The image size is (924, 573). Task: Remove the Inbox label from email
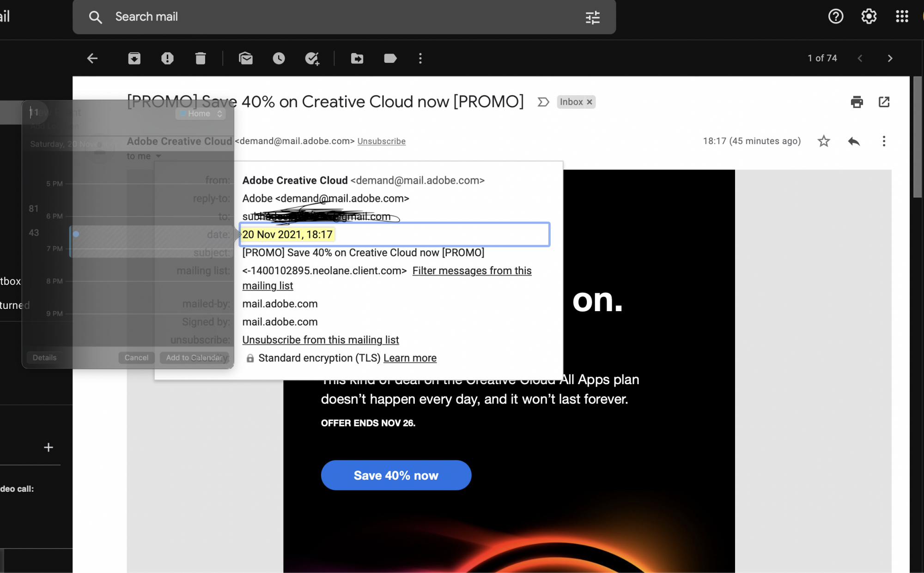(x=590, y=102)
